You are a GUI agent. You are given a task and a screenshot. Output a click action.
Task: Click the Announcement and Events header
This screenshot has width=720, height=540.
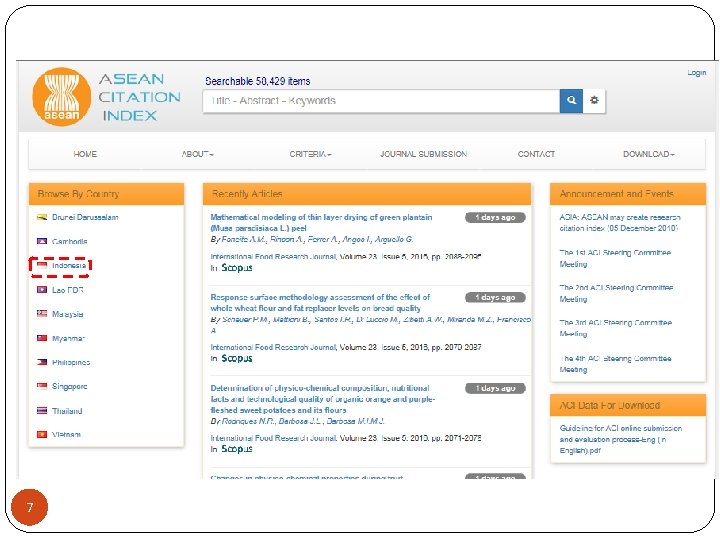coord(628,194)
